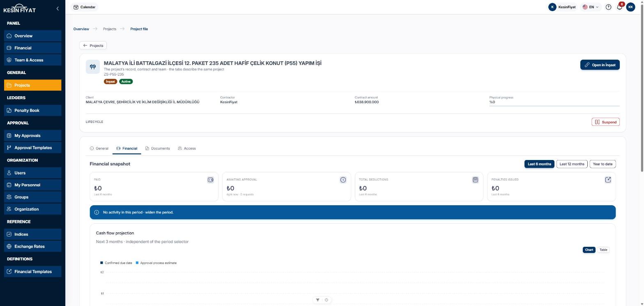Click the Suspend lifecycle button
The width and height of the screenshot is (644, 306).
[605, 122]
